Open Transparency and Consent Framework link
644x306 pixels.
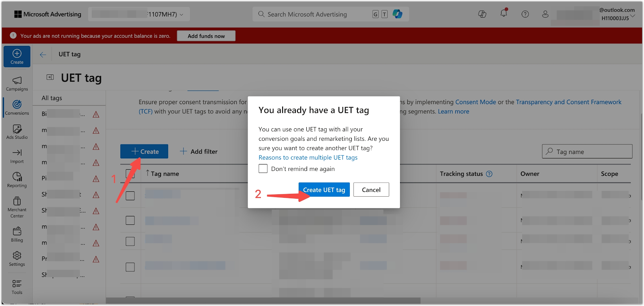coord(569,102)
